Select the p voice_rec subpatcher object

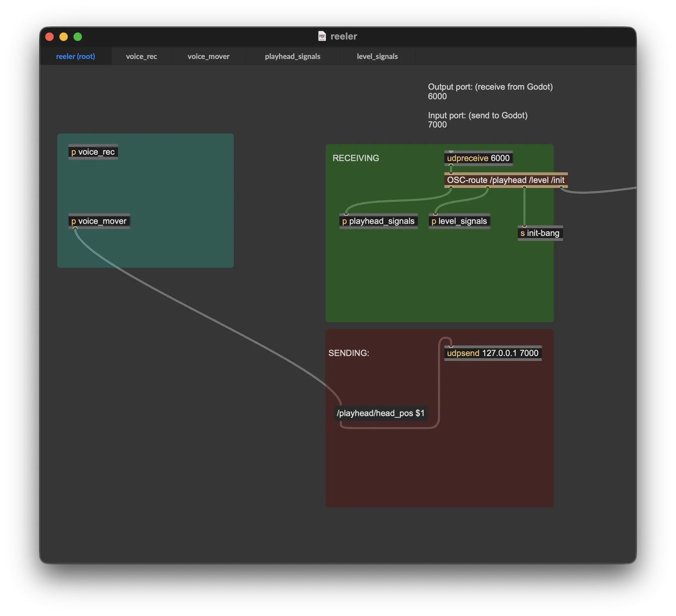point(93,152)
